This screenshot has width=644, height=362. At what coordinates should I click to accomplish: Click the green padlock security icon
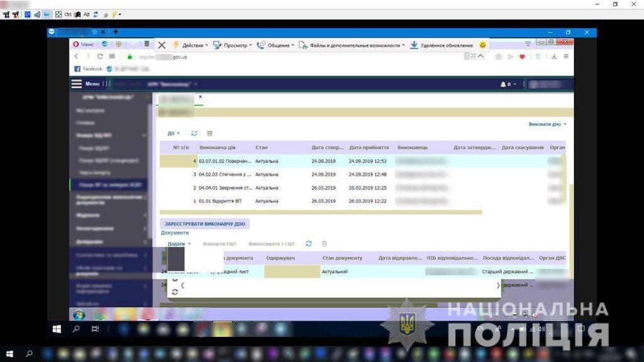pos(130,57)
